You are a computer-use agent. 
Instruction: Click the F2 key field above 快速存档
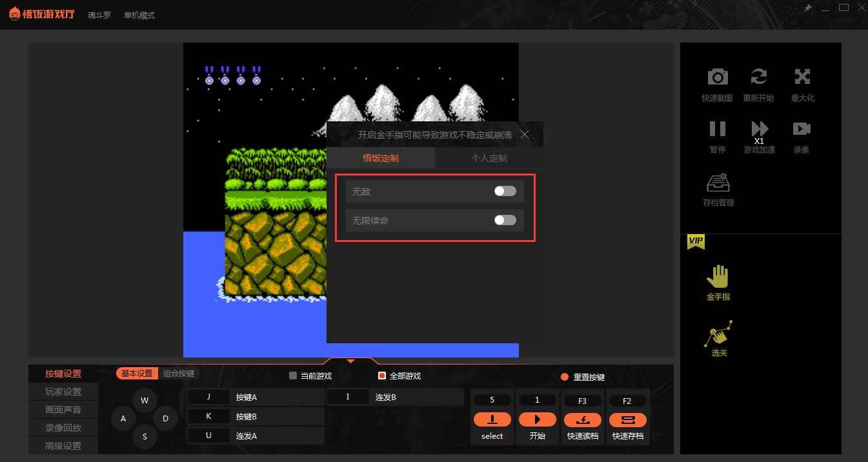click(x=627, y=401)
